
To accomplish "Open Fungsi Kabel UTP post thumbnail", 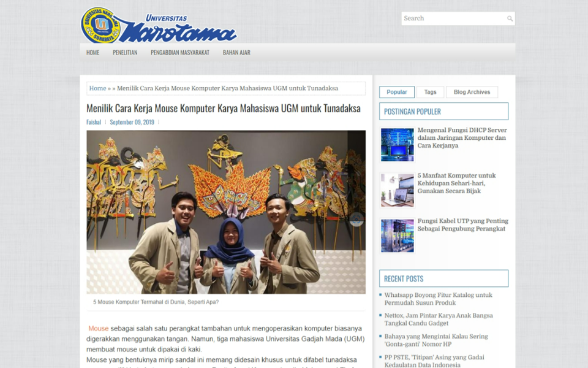I will point(397,236).
